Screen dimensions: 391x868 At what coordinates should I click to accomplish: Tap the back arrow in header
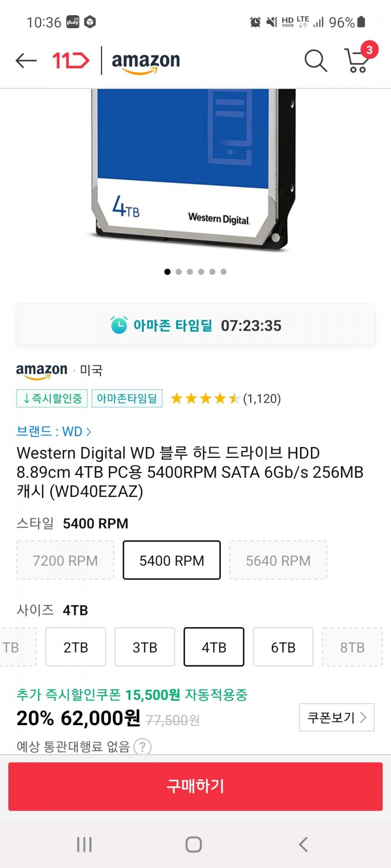26,60
